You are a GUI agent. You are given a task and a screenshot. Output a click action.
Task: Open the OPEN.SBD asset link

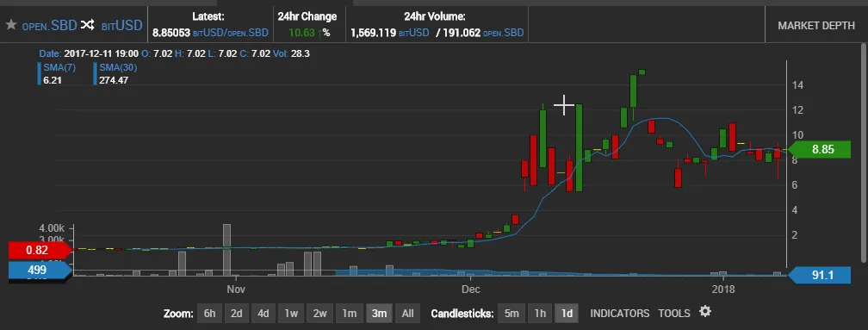pyautogui.click(x=49, y=26)
